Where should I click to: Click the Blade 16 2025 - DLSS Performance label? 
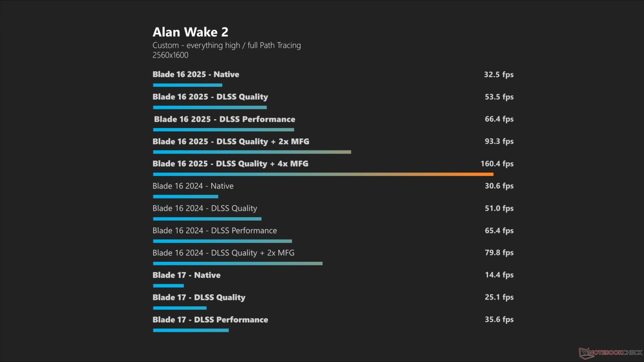[224, 119]
